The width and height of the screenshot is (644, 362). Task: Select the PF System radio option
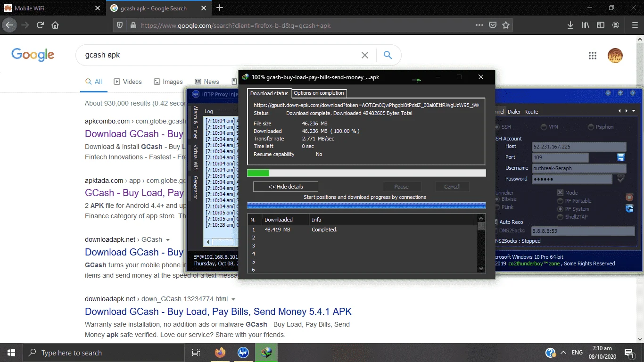coord(573,209)
